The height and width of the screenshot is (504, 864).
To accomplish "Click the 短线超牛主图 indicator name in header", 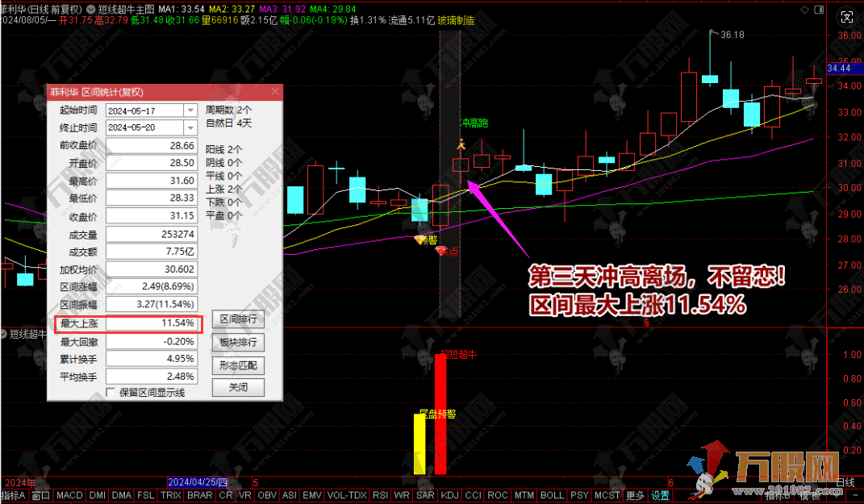I will (126, 10).
